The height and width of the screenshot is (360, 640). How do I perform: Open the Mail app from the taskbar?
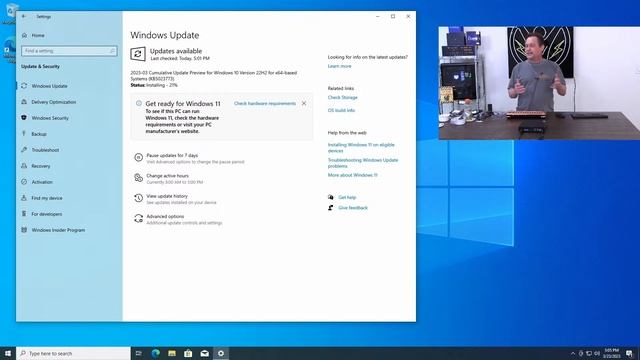204,353
